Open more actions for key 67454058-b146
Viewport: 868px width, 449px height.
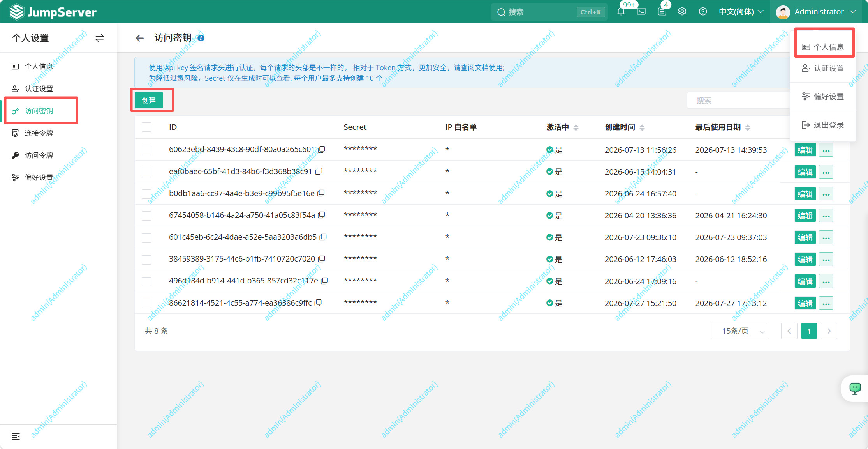coord(826,216)
